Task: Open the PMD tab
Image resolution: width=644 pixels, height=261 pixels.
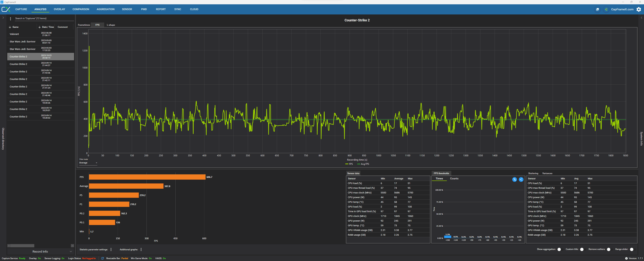Action: [144, 9]
